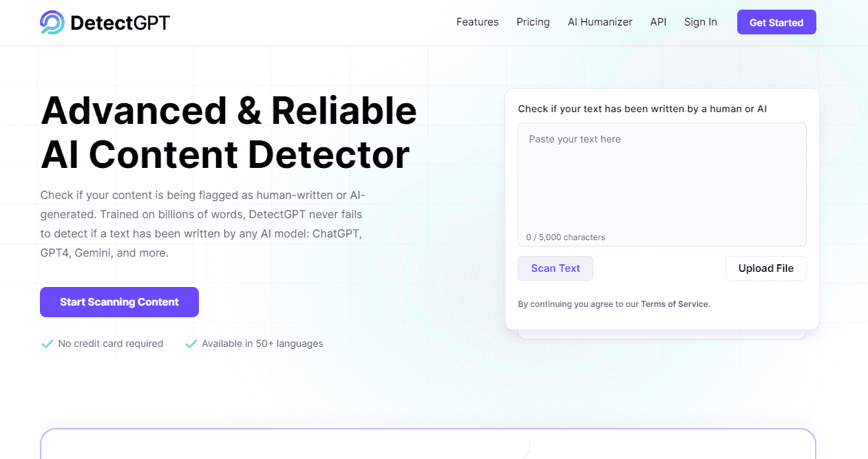Open the API documentation link
The height and width of the screenshot is (459, 868).
point(658,22)
